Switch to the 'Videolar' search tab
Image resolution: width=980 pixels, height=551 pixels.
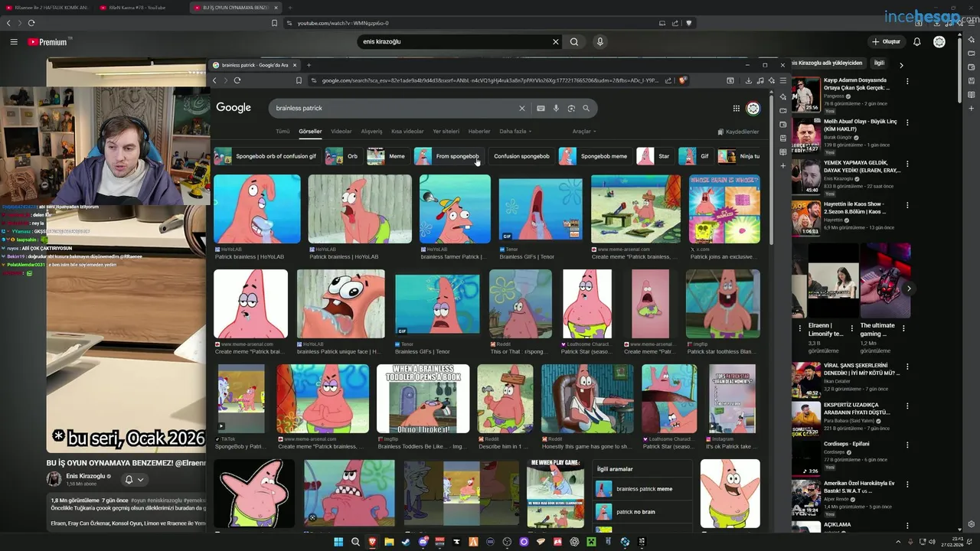tap(341, 132)
